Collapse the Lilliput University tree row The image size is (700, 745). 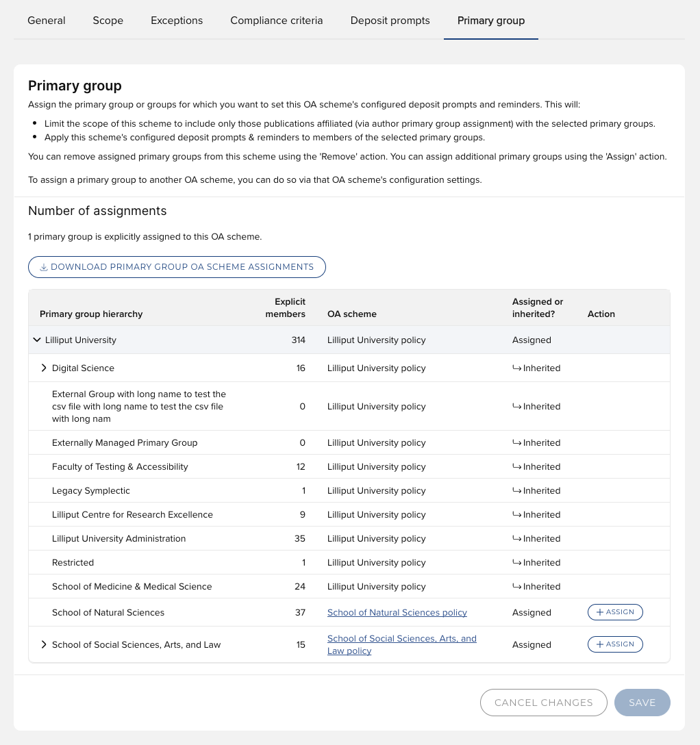[x=37, y=340]
